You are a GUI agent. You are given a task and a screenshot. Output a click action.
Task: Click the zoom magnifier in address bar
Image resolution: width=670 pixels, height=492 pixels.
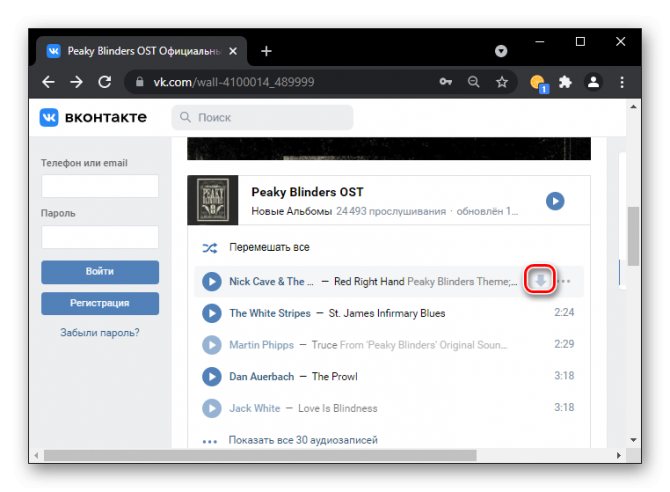[x=473, y=82]
